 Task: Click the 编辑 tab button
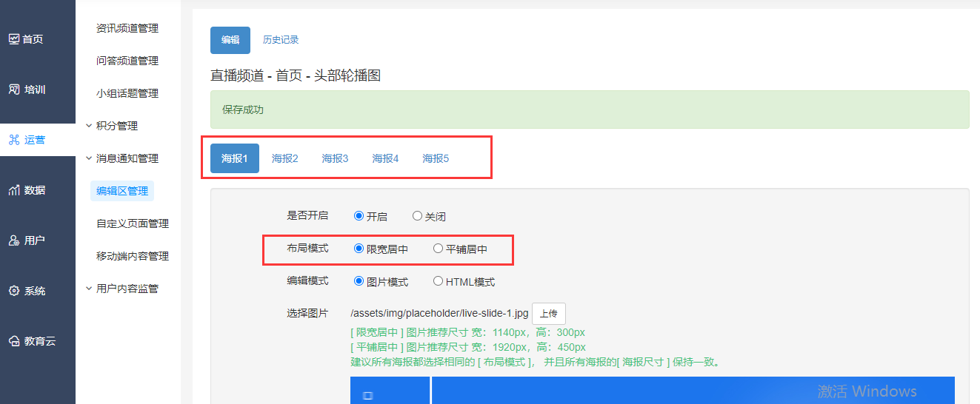point(230,40)
